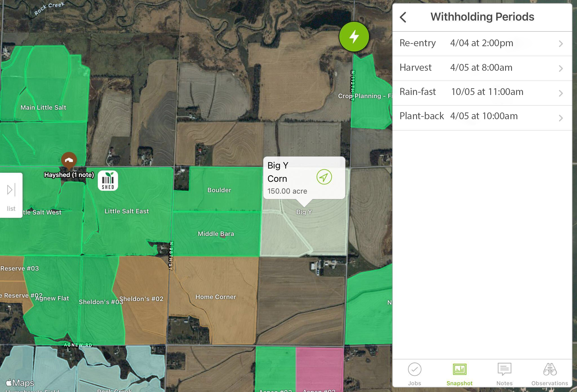This screenshot has width=577, height=392.
Task: Click the Apple Maps attribution logo
Action: 20,383
